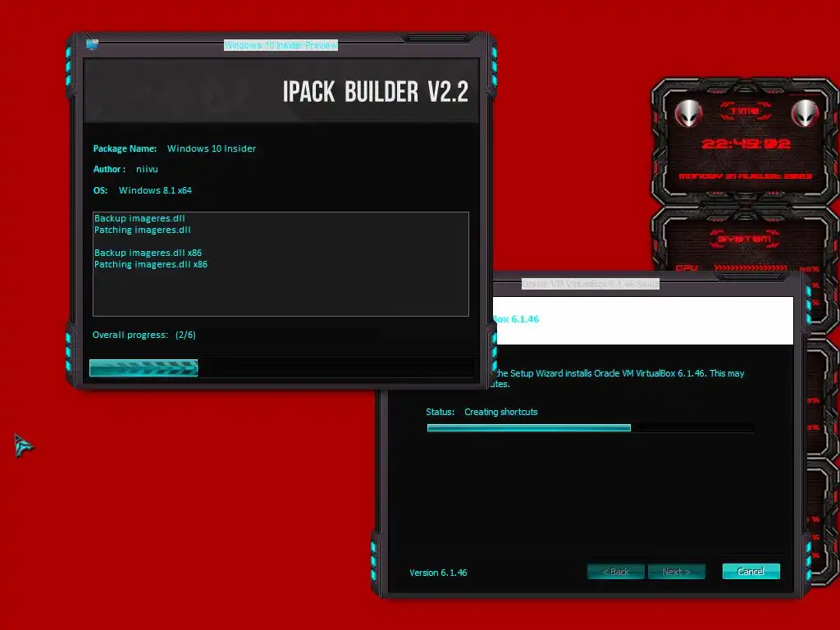Click the 'Patching imageres.dll' log line without x86
Screen dimensions: 840x630
[143, 230]
